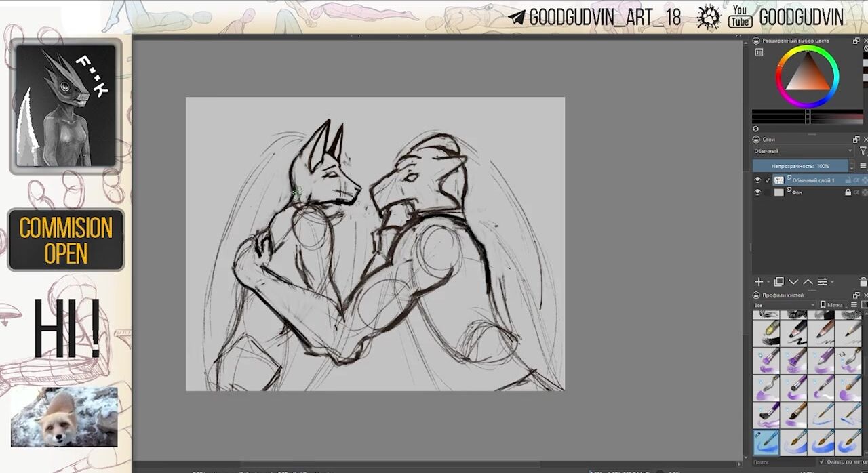868x473 pixels.
Task: Float the color selector docker panel
Action: pos(856,41)
